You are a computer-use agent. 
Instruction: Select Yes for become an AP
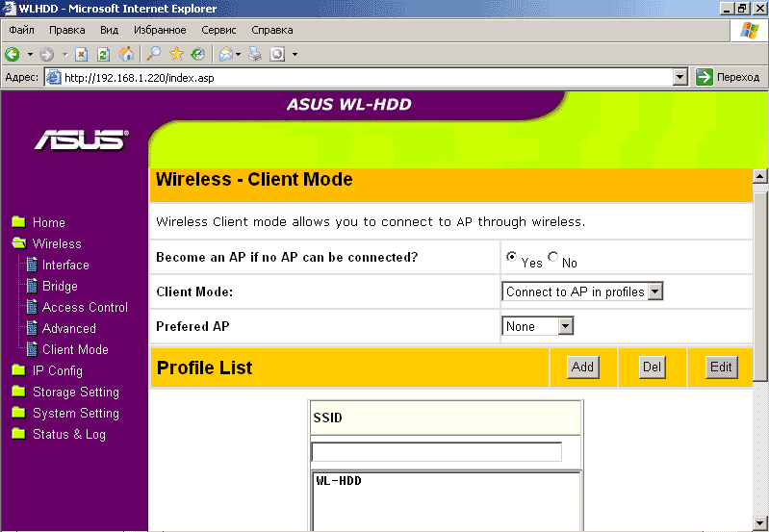pyautogui.click(x=511, y=257)
